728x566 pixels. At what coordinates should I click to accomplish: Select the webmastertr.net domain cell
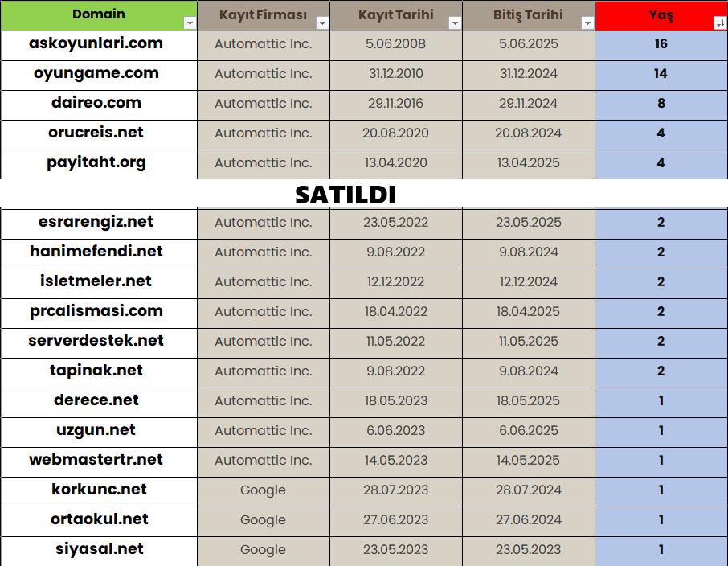coord(99,462)
